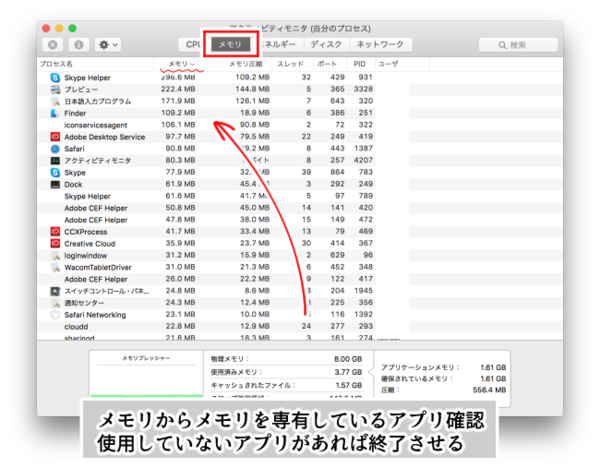Click the stop process (X) toolbar button
Image resolution: width=600 pixels, height=468 pixels.
point(53,45)
